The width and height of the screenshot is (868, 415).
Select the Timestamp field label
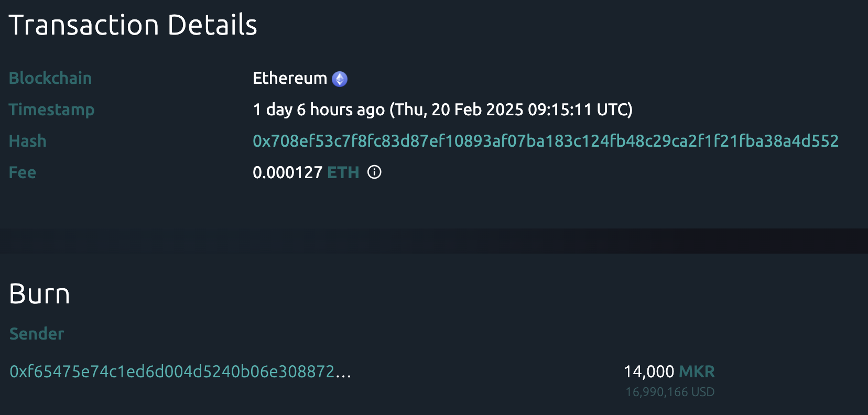pyautogui.click(x=51, y=110)
